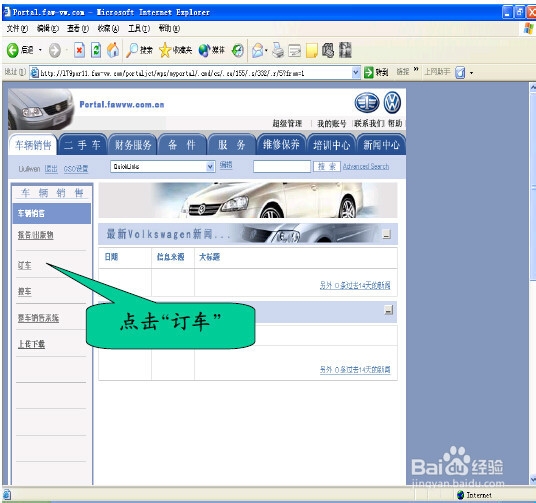Switch to the 备件 tab
Image resolution: width=536 pixels, height=503 pixels.
(x=182, y=145)
